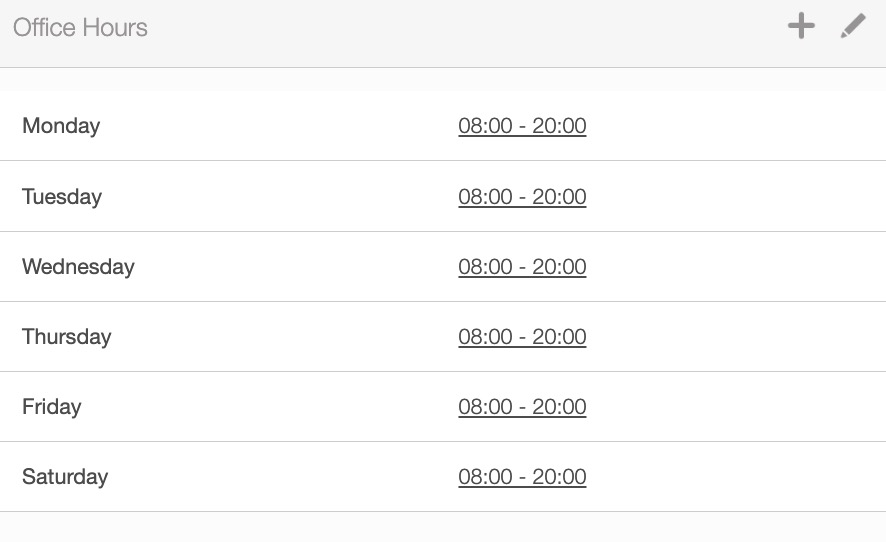Open Thursday's 08:00 - 20:00 hours link

pyautogui.click(x=522, y=337)
